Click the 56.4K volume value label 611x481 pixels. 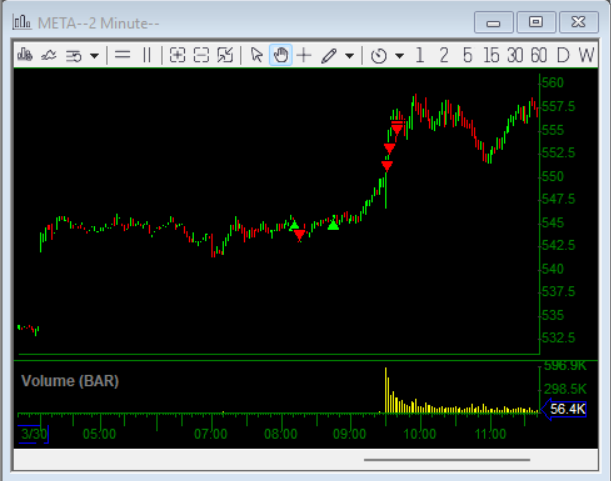[x=565, y=409]
